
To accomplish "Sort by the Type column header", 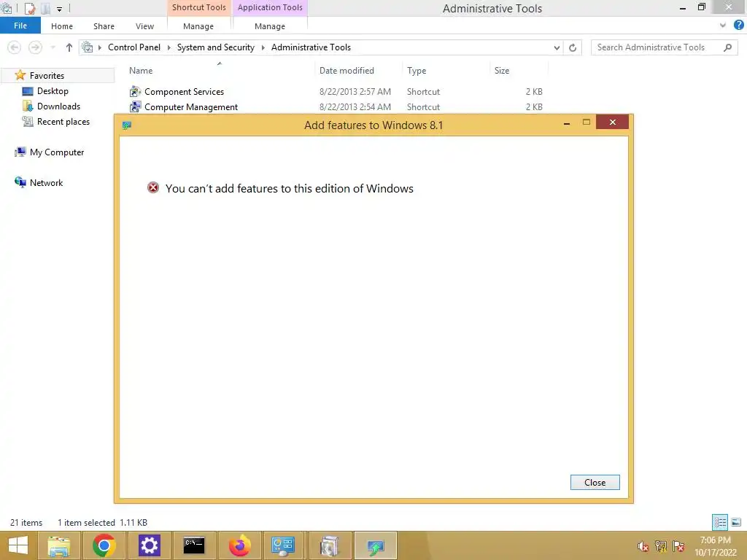I will point(446,71).
